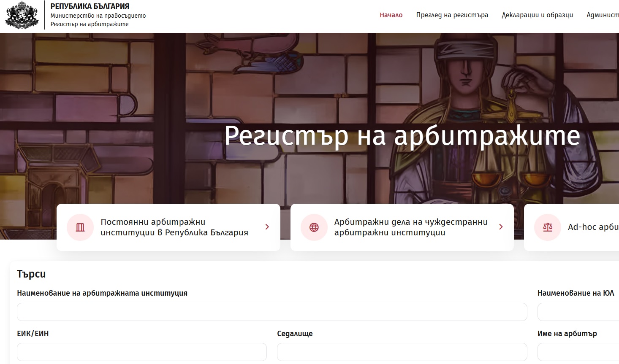Click the Регистър на арбитражите hero heading
This screenshot has width=619, height=364.
tap(402, 135)
